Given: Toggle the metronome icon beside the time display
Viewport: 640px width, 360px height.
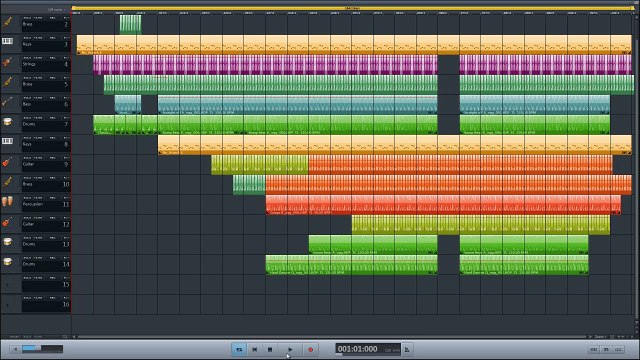Looking at the screenshot, I should (x=407, y=349).
